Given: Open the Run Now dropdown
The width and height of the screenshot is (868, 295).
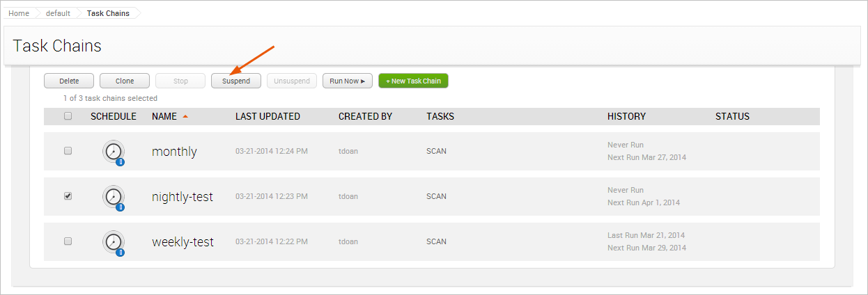Looking at the screenshot, I should click(347, 81).
